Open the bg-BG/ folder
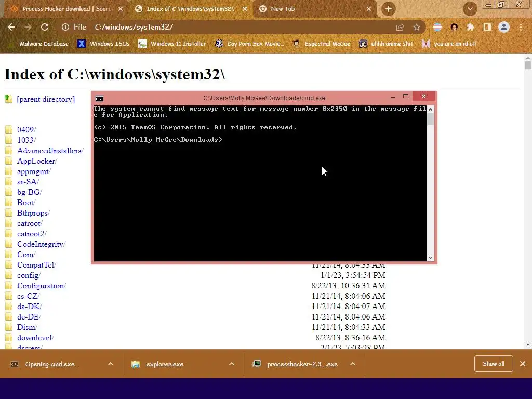The height and width of the screenshot is (399, 532). click(x=30, y=192)
